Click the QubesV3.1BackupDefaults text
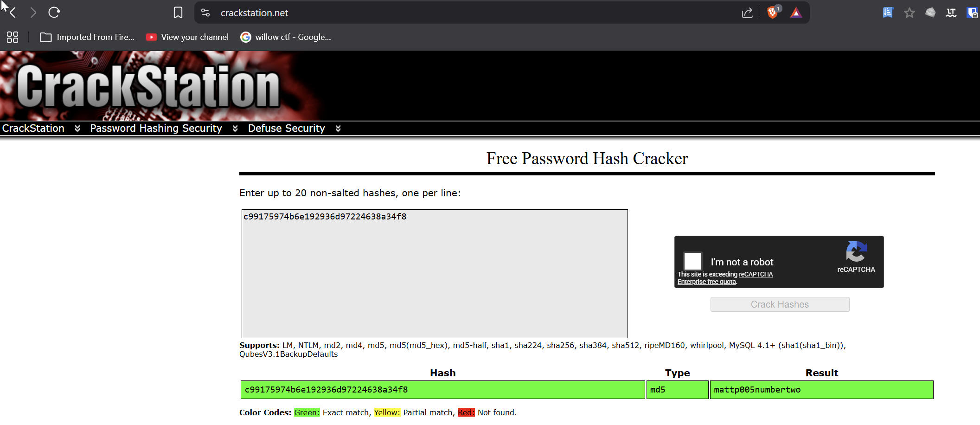The height and width of the screenshot is (425, 980). pyautogui.click(x=288, y=354)
